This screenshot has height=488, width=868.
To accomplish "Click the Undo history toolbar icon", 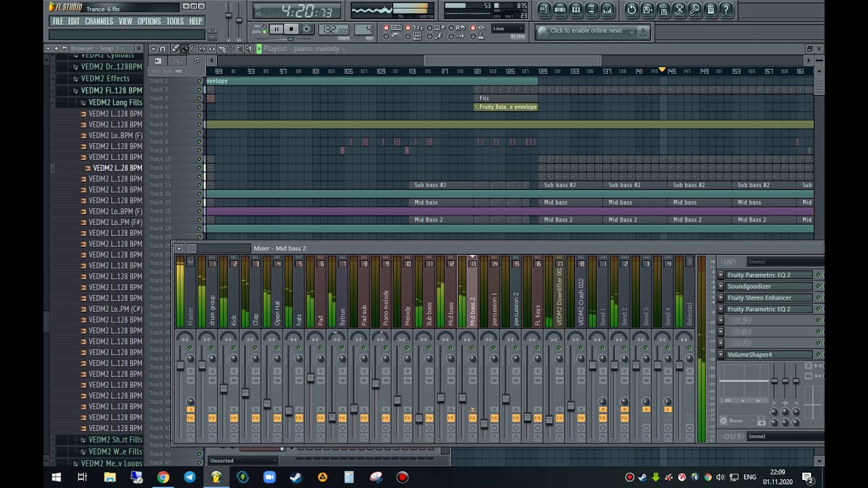I will [631, 9].
